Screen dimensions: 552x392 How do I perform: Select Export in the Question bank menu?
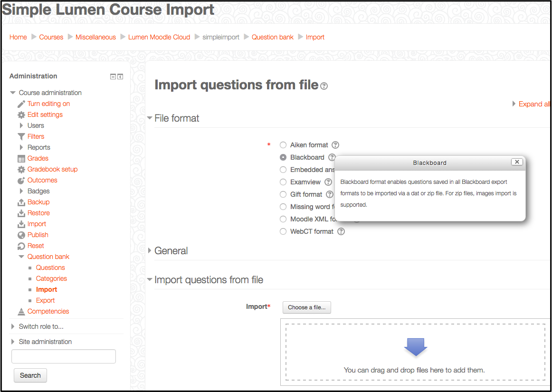tap(45, 300)
